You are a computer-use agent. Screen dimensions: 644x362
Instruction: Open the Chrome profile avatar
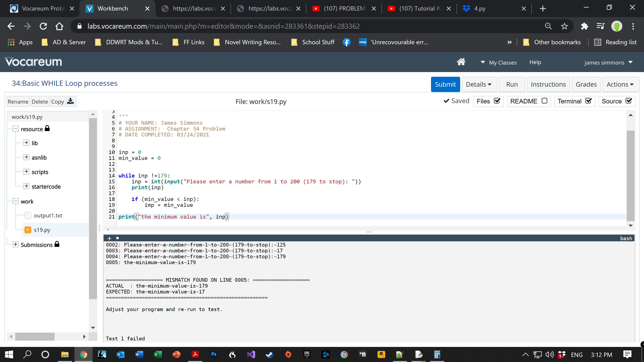pyautogui.click(x=617, y=26)
